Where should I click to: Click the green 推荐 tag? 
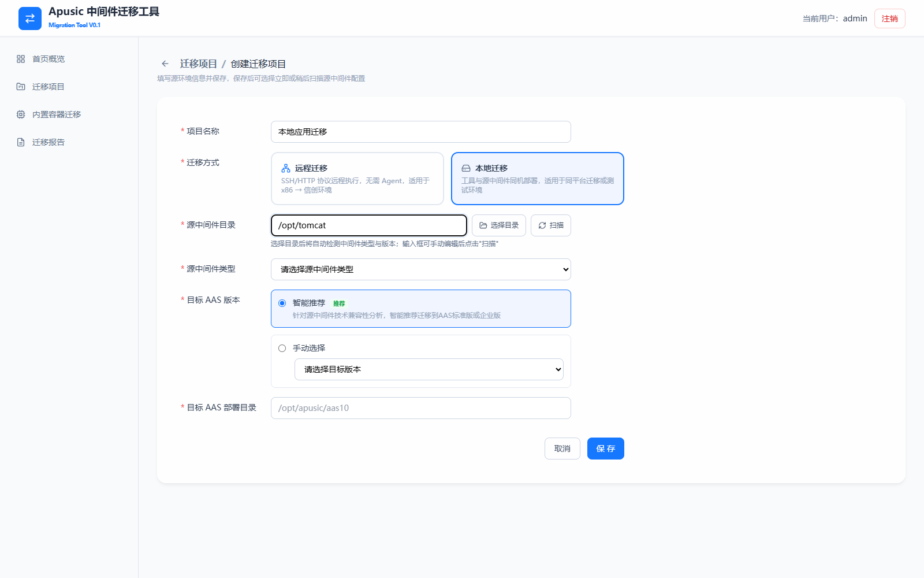coord(339,303)
